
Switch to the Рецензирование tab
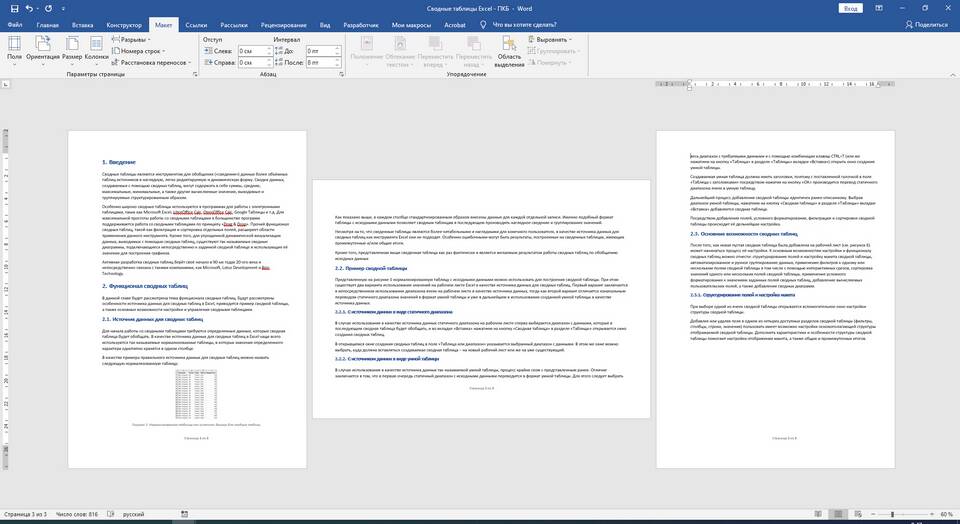(283, 24)
